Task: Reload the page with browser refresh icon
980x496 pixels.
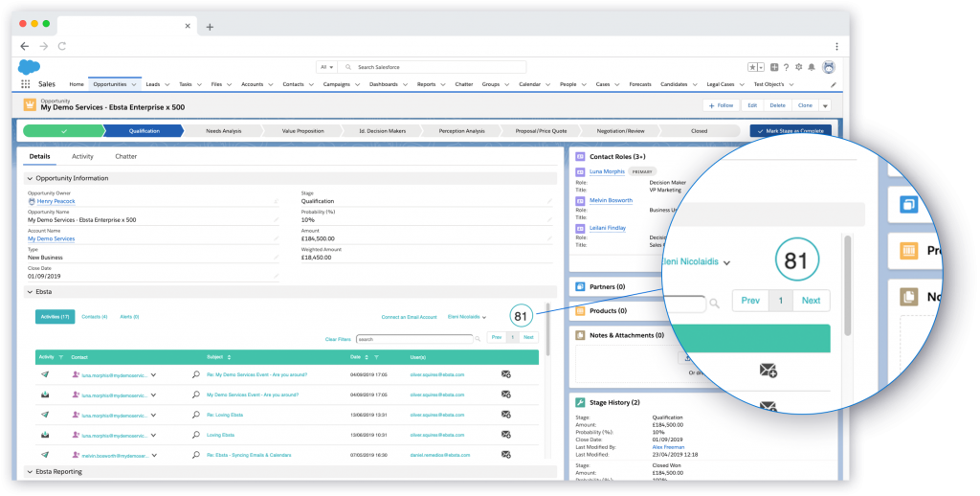Action: click(x=62, y=46)
